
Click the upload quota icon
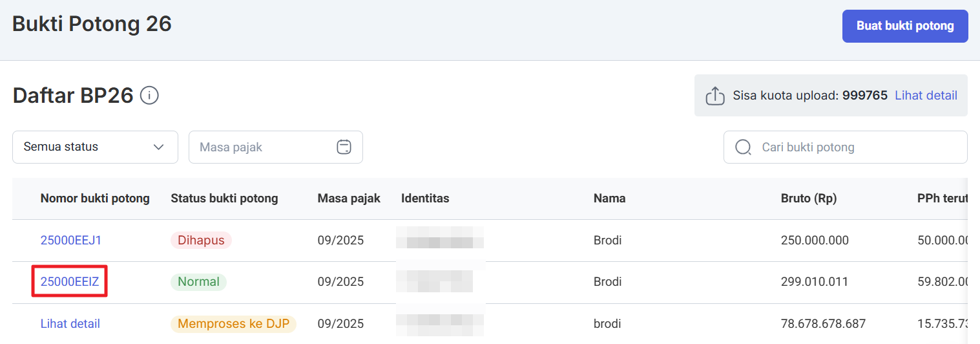714,96
